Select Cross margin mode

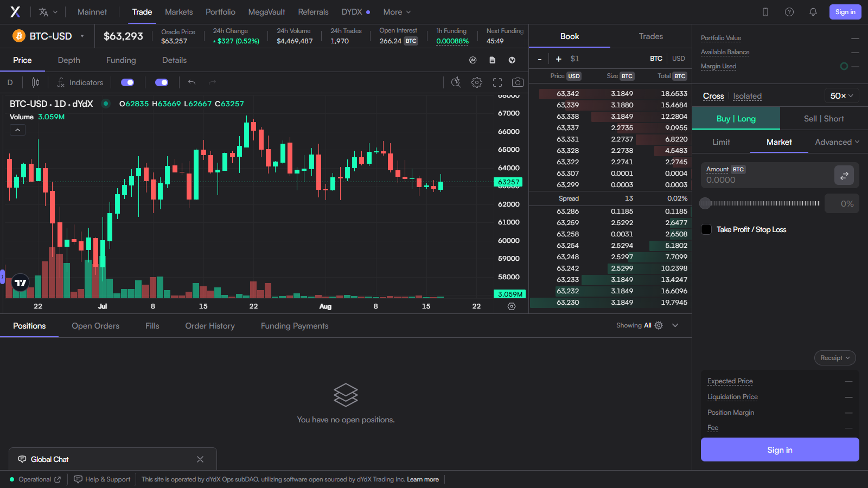[x=713, y=96]
